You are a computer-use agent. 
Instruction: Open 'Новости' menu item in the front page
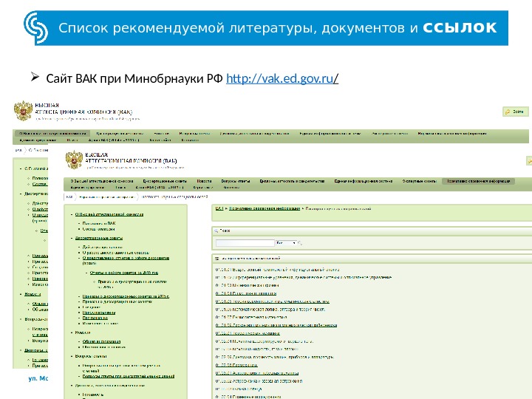204,181
